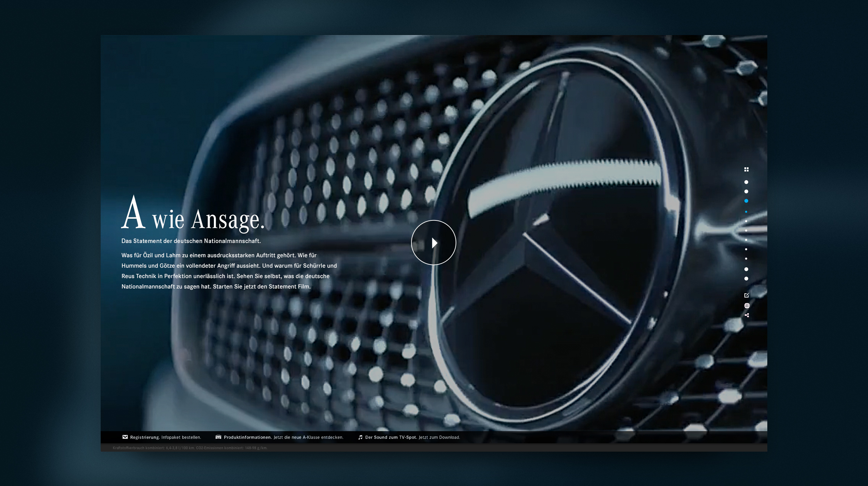Select the large white dot just above the blue dot

point(746,192)
